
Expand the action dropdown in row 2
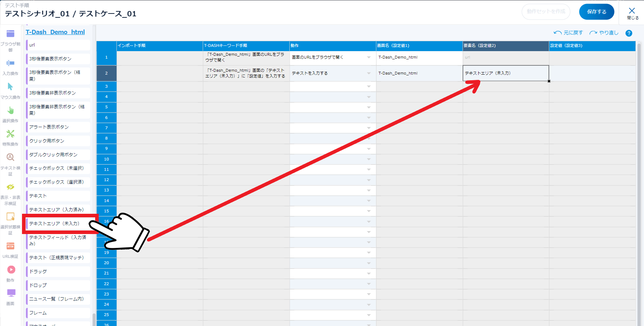click(369, 74)
